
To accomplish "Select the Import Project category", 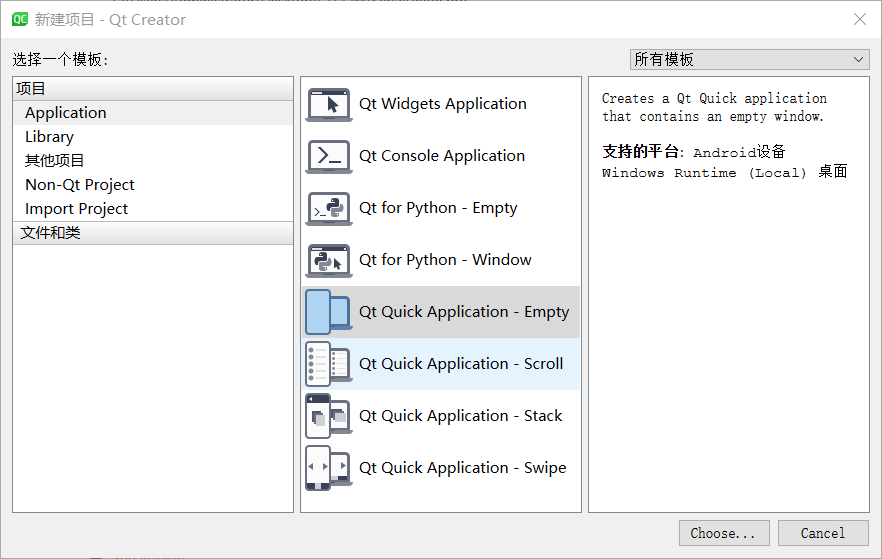I will [77, 209].
